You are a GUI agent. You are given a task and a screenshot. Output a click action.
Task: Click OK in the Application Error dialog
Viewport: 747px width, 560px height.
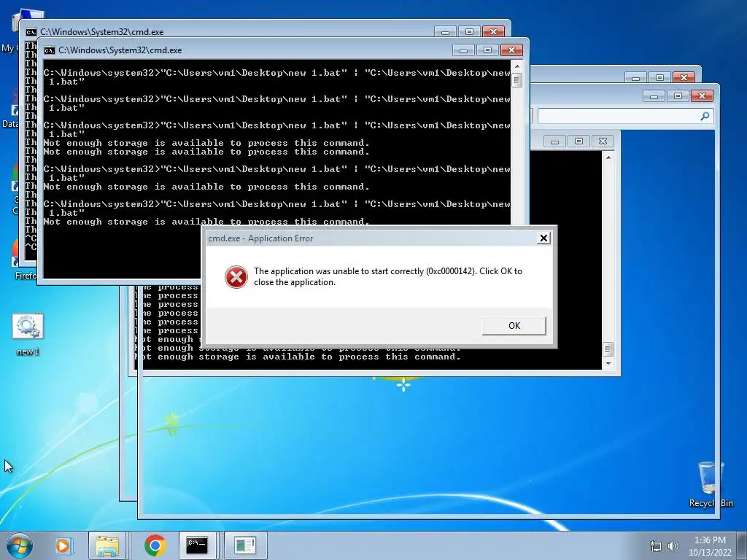click(x=514, y=326)
